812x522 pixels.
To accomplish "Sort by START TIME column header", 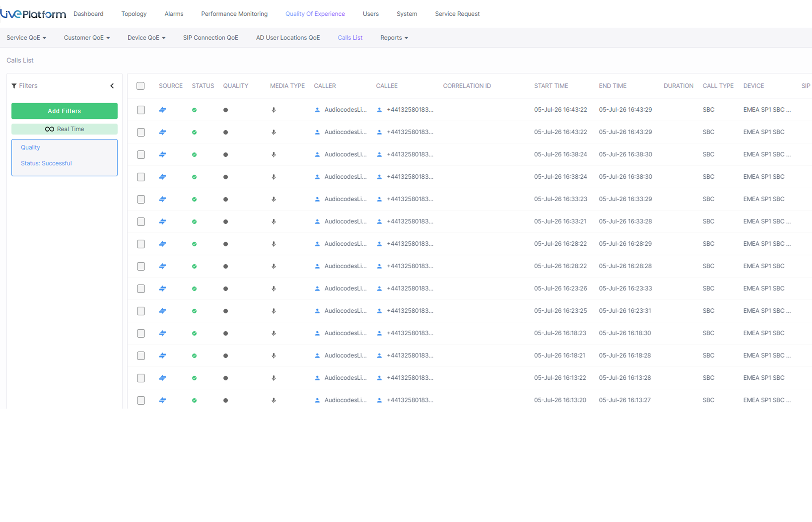I will click(551, 86).
